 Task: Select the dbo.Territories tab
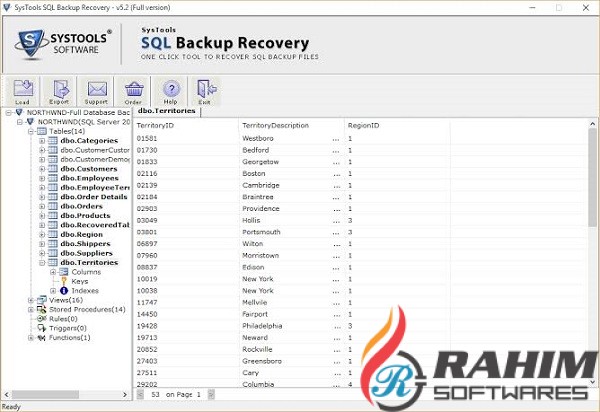[x=166, y=111]
